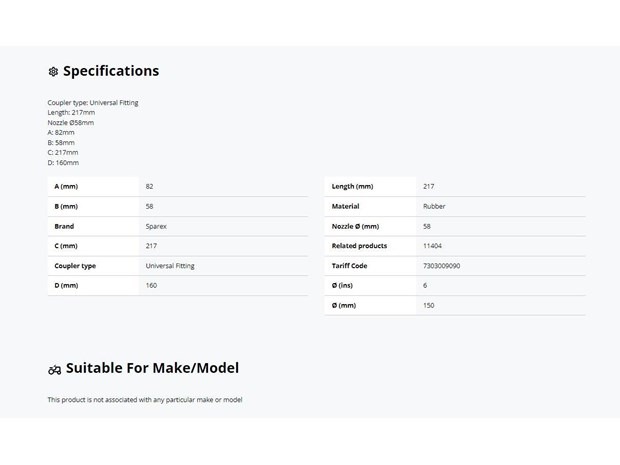
Task: Click the Related products row label
Action: (x=359, y=246)
